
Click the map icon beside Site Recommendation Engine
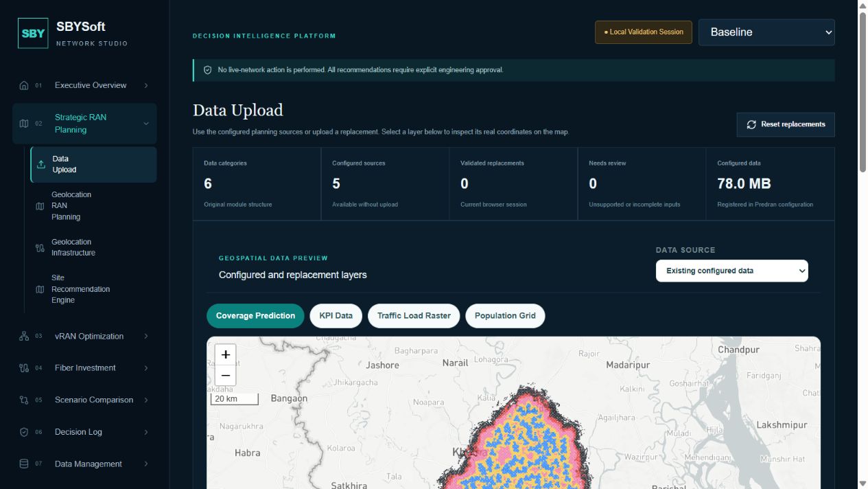pos(40,289)
